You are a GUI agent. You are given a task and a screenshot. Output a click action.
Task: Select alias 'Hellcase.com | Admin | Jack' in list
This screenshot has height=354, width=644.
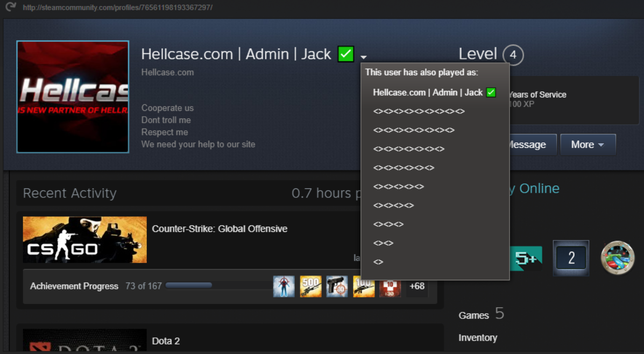pyautogui.click(x=434, y=93)
